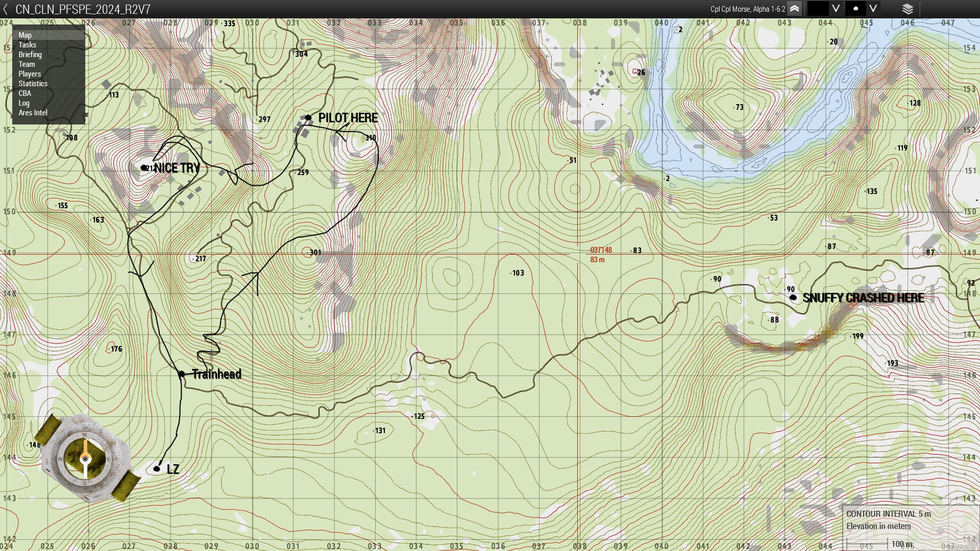The image size is (980, 551).
Task: Click the SNUFFY CRASHED HERE marker dot
Action: tap(793, 297)
